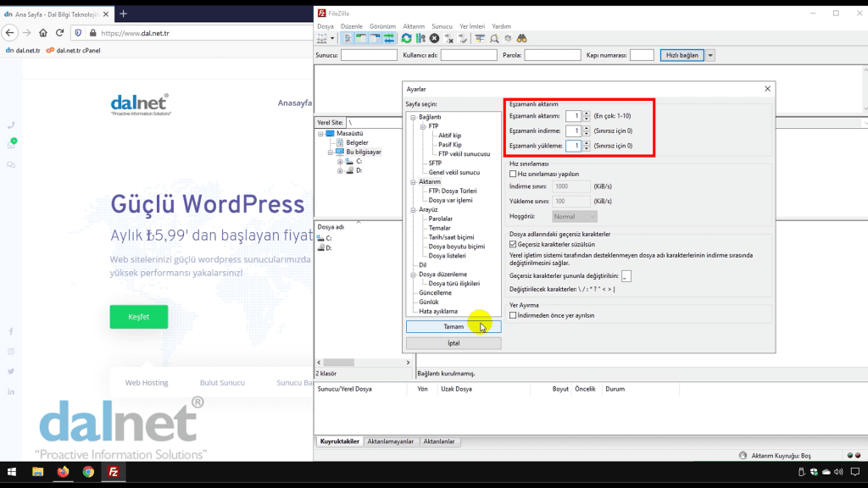Open Chrome from the taskbar

88,472
